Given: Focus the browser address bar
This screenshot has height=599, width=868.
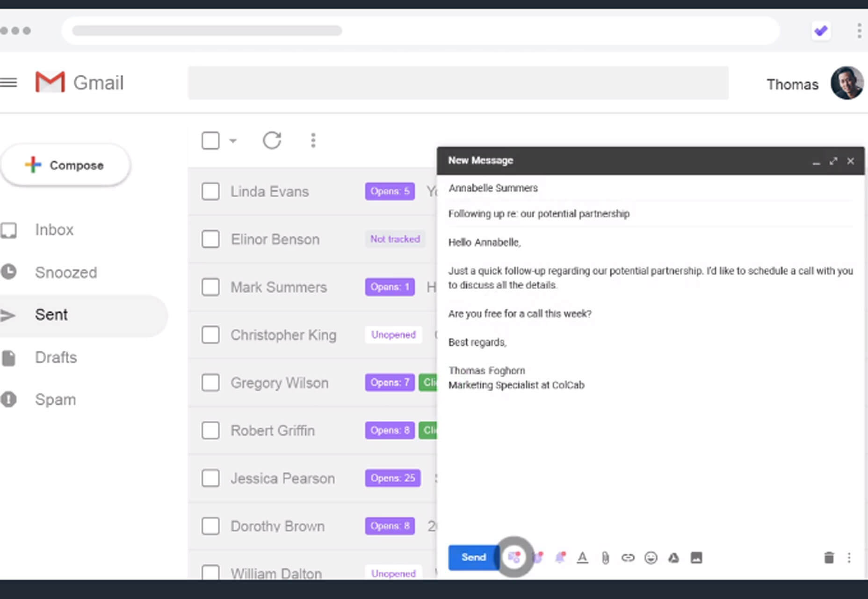Looking at the screenshot, I should tap(420, 31).
